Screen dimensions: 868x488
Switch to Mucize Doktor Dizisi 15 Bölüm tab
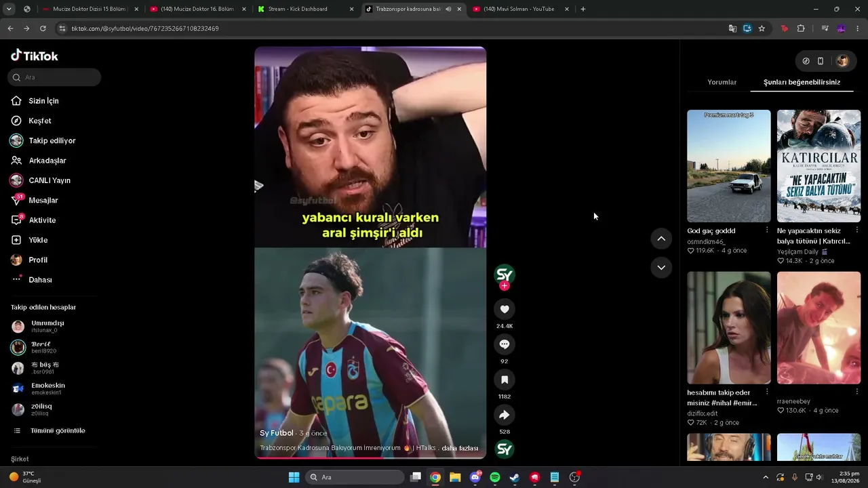[91, 9]
